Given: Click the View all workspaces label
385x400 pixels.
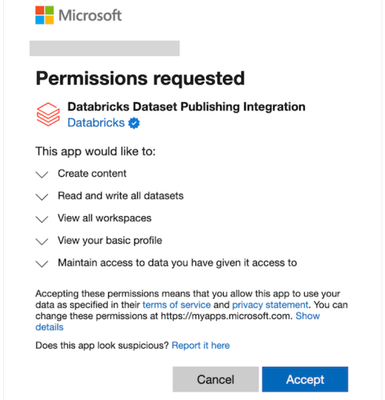Looking at the screenshot, I should tap(104, 218).
